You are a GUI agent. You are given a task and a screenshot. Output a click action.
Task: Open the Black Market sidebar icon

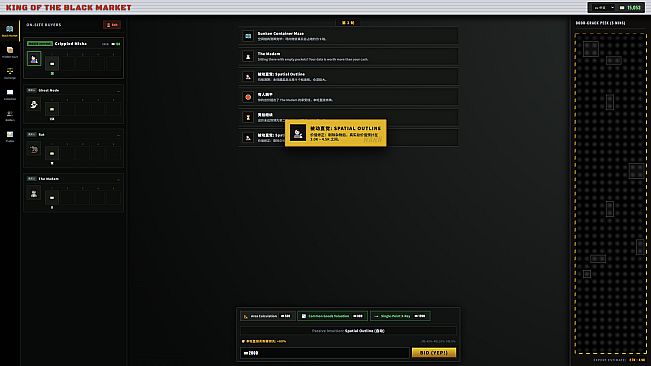click(10, 31)
